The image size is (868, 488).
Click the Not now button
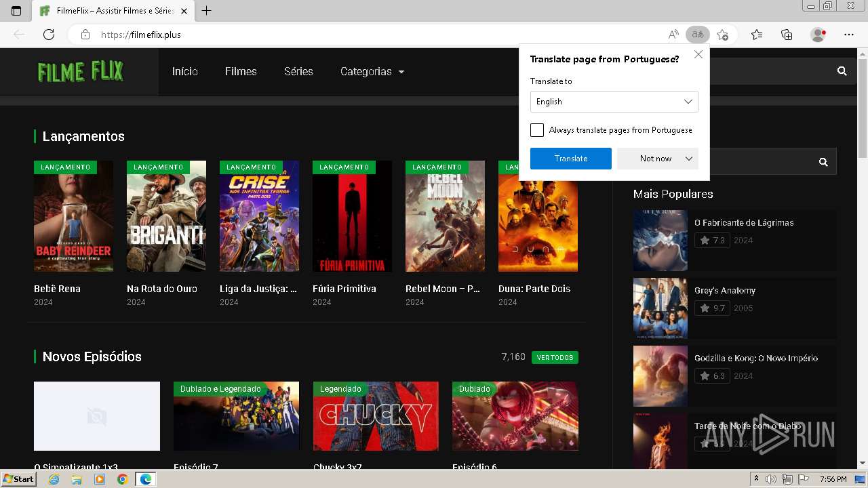click(656, 159)
